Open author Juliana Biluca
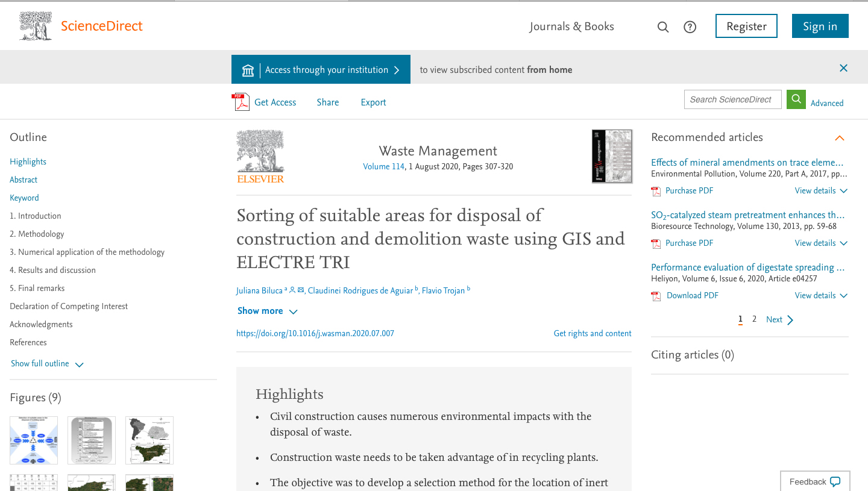Screen dimensions: 868x491 click(259, 291)
